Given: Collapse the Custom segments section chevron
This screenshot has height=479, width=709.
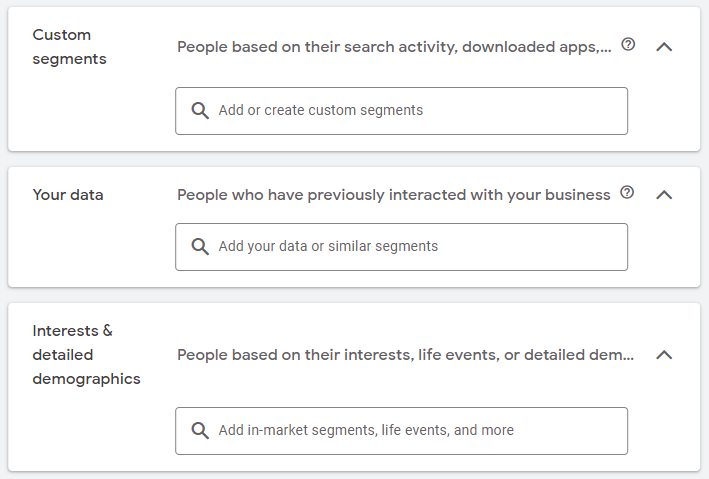Looking at the screenshot, I should (664, 47).
